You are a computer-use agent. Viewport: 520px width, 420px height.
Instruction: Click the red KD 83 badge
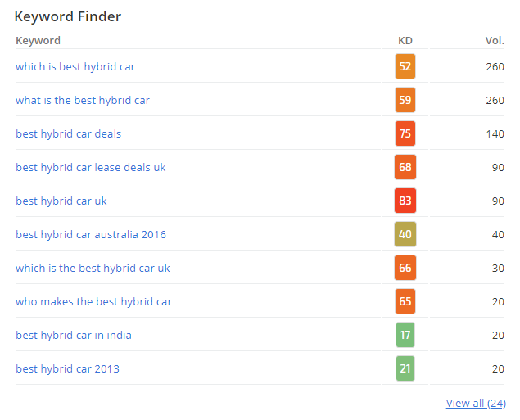pos(405,201)
